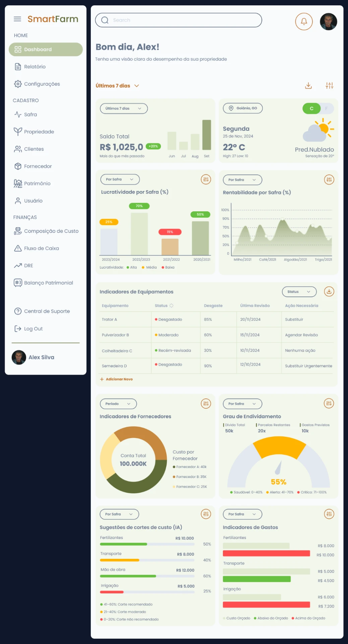Click the plus icon beside Adicionar Novo

(x=102, y=379)
